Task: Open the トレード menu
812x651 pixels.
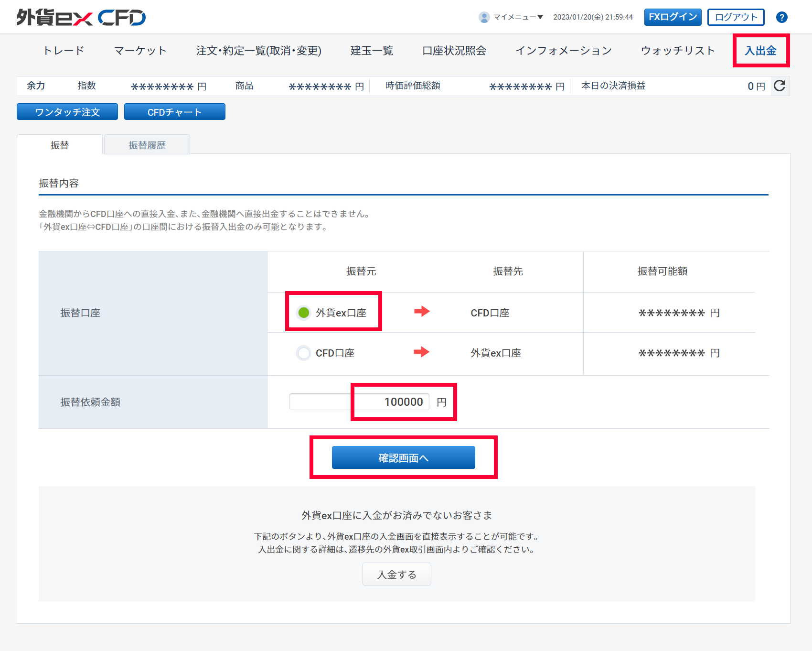Action: (x=64, y=51)
